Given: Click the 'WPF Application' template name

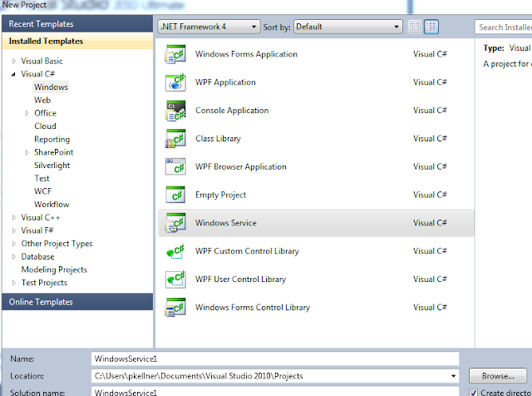Looking at the screenshot, I should pyautogui.click(x=225, y=82).
